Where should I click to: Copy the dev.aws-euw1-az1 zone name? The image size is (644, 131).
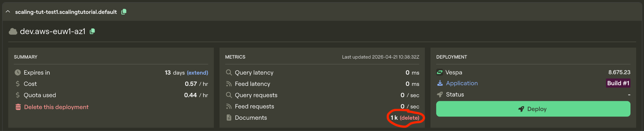(x=92, y=31)
